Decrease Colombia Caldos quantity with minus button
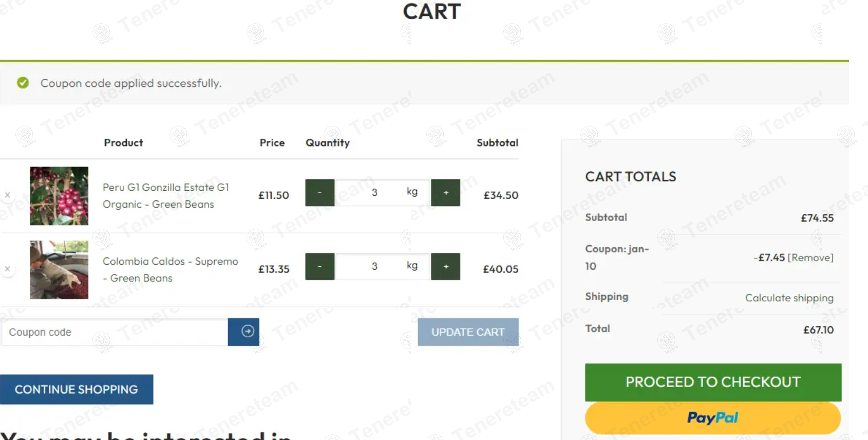 (x=319, y=267)
